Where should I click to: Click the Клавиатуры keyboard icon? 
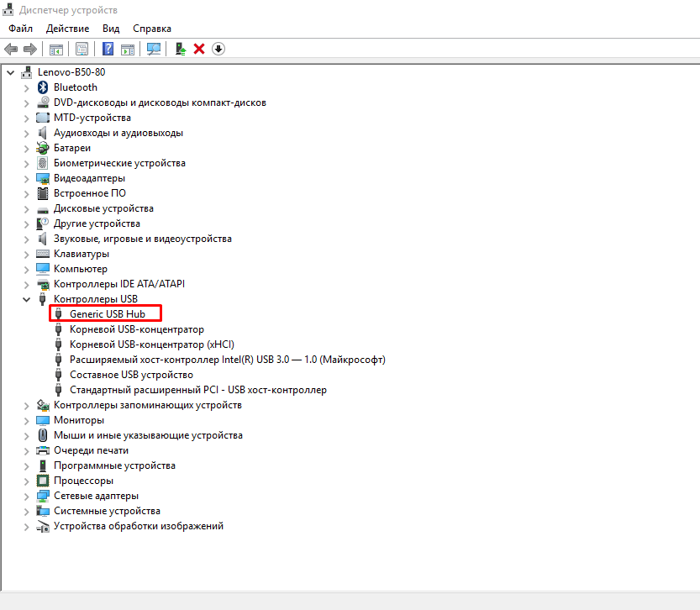[43, 254]
